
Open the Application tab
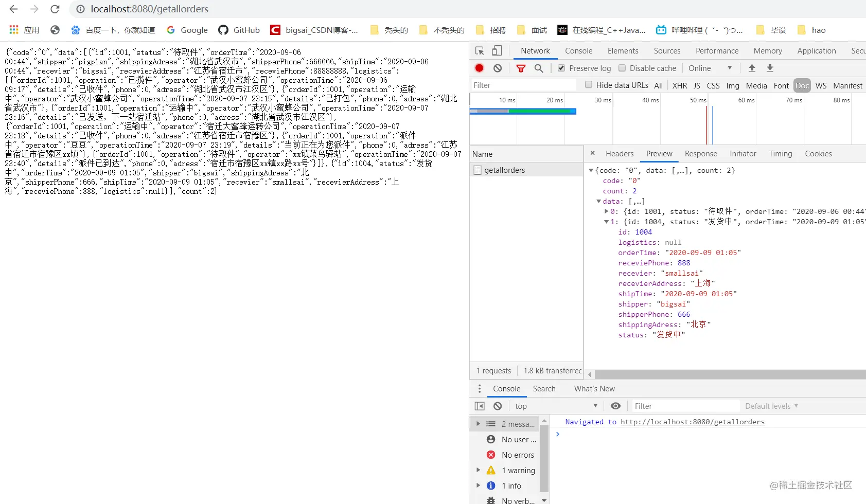[x=816, y=50]
